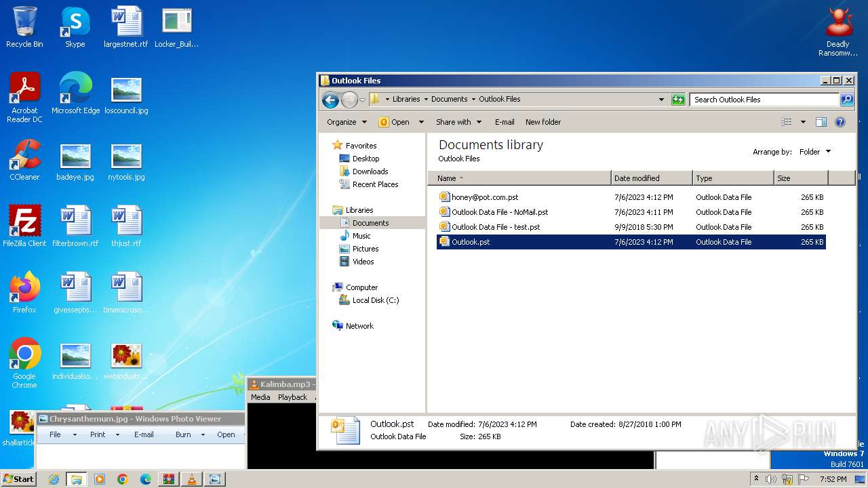Click the Outlook.pst selected file row
Screen dimensions: 868x488
(x=631, y=242)
